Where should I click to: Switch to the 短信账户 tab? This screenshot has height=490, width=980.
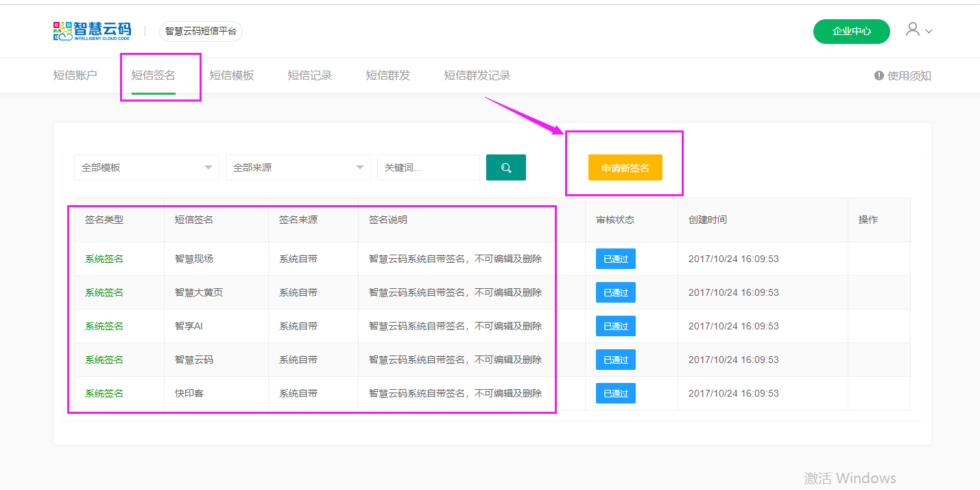click(x=75, y=75)
